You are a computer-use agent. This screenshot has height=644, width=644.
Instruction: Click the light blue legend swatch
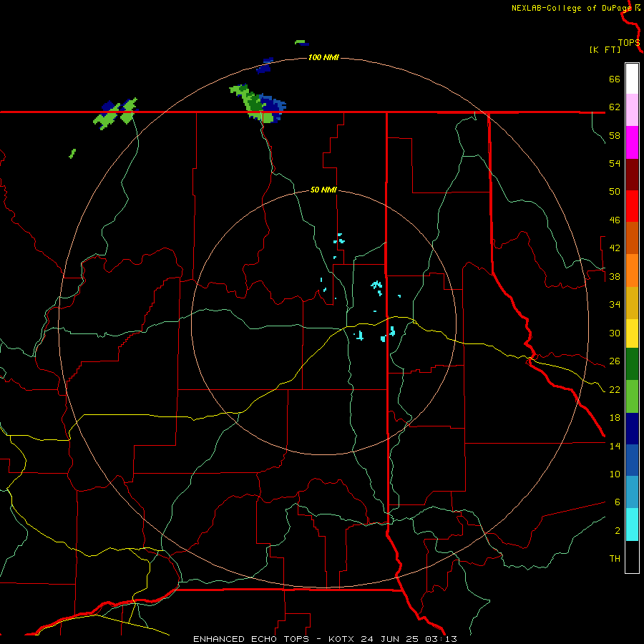click(632, 492)
